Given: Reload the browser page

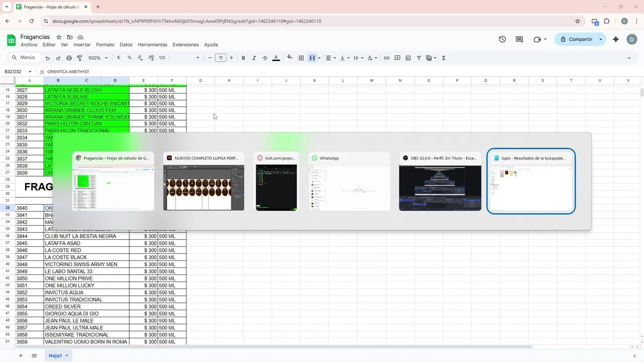Looking at the screenshot, I should pyautogui.click(x=32, y=21).
